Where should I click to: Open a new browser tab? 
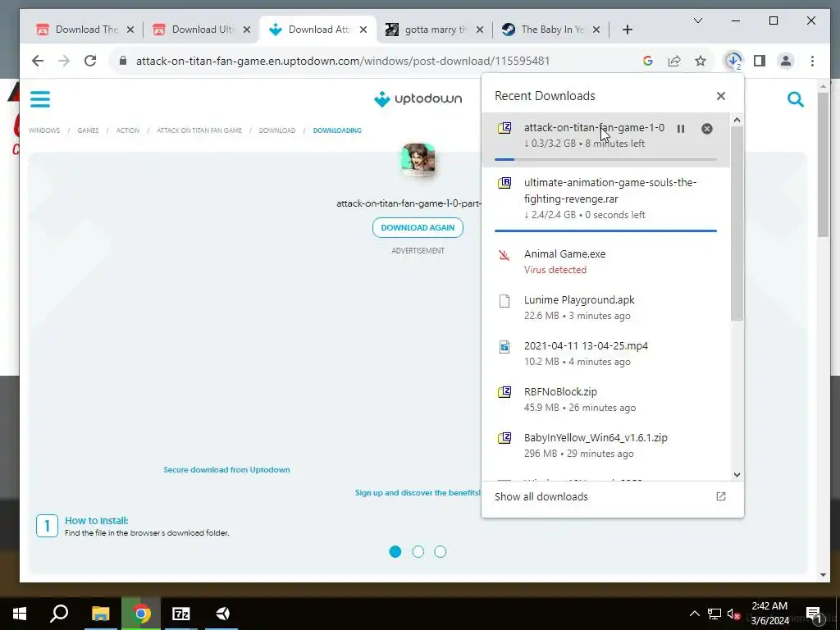(628, 30)
